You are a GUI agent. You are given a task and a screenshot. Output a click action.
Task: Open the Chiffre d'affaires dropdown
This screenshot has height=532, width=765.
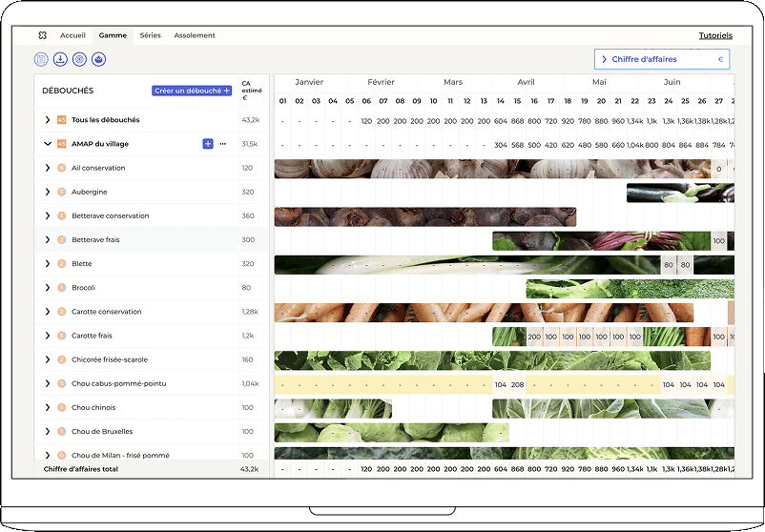(662, 59)
